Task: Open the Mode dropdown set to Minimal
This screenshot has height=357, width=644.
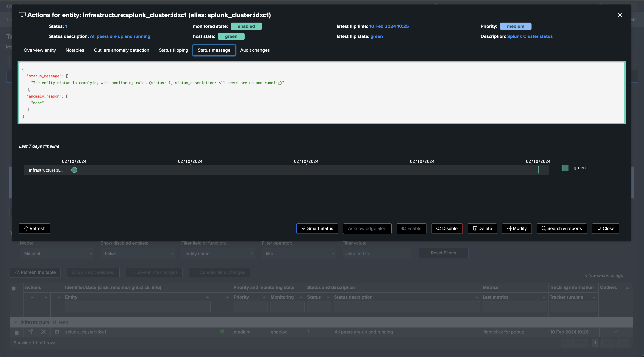Action: tap(57, 253)
